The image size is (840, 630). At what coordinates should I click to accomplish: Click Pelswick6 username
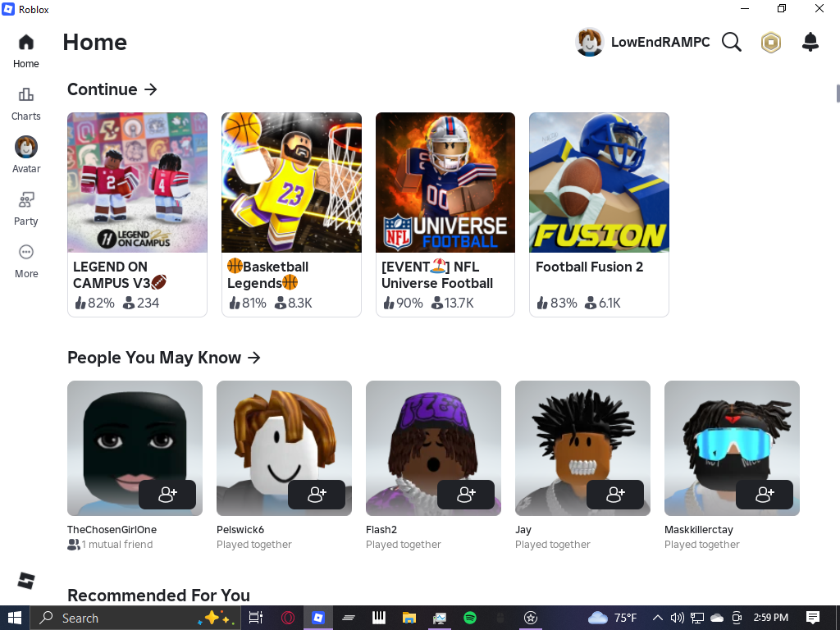(240, 529)
